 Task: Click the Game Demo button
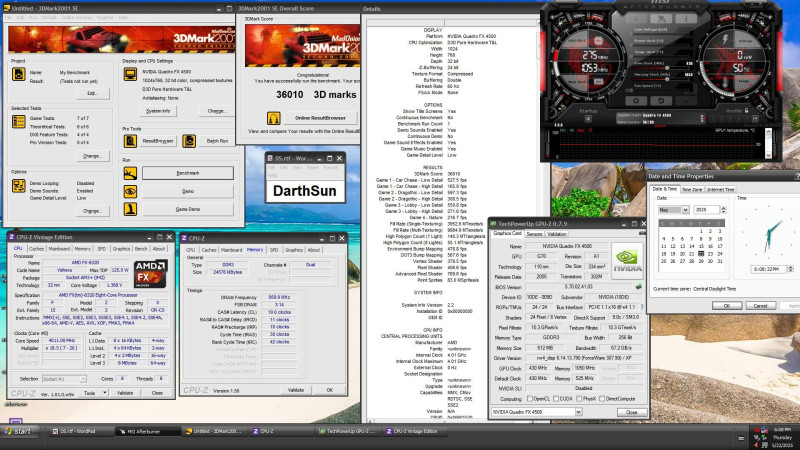(x=188, y=209)
